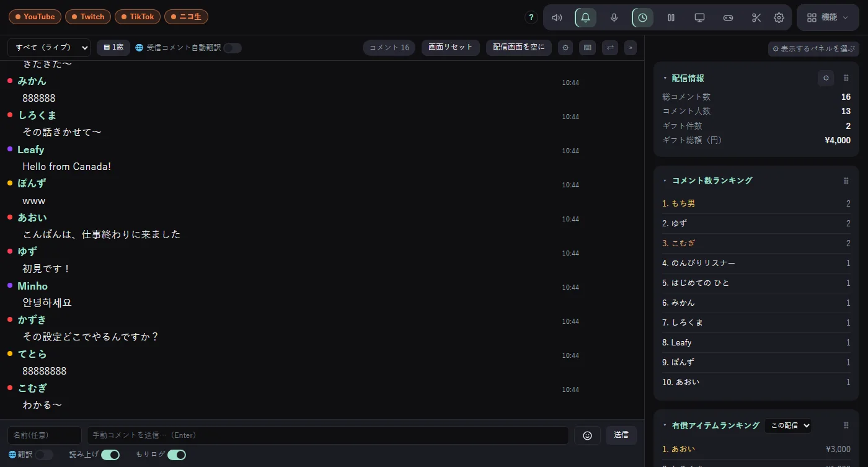This screenshot has height=467, width=868.
Task: Open the emoji picker smiley icon
Action: pyautogui.click(x=587, y=435)
